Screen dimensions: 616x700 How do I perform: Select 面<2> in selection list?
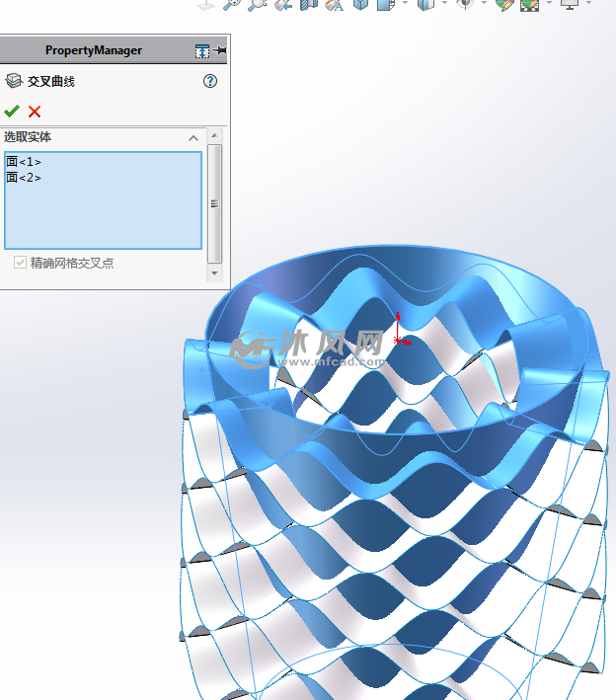click(24, 178)
